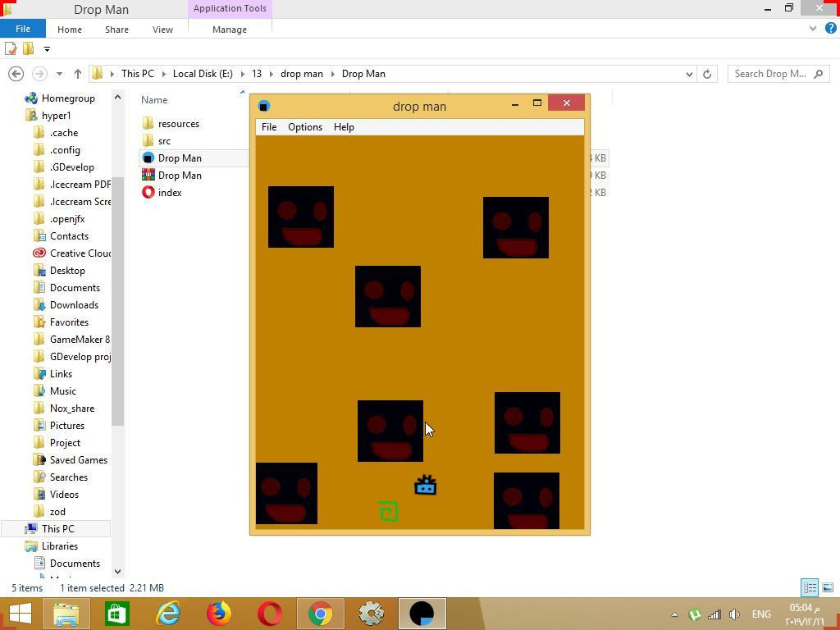
Task: Open the Windows Start button
Action: pyautogui.click(x=20, y=614)
